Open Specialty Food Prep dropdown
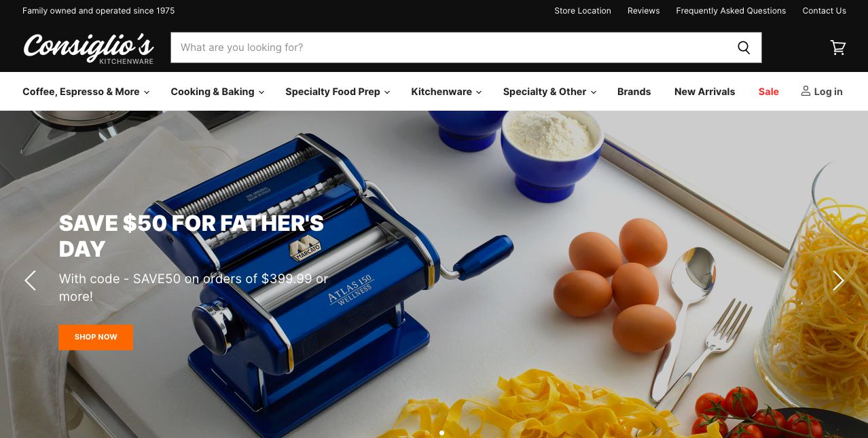 pos(338,92)
